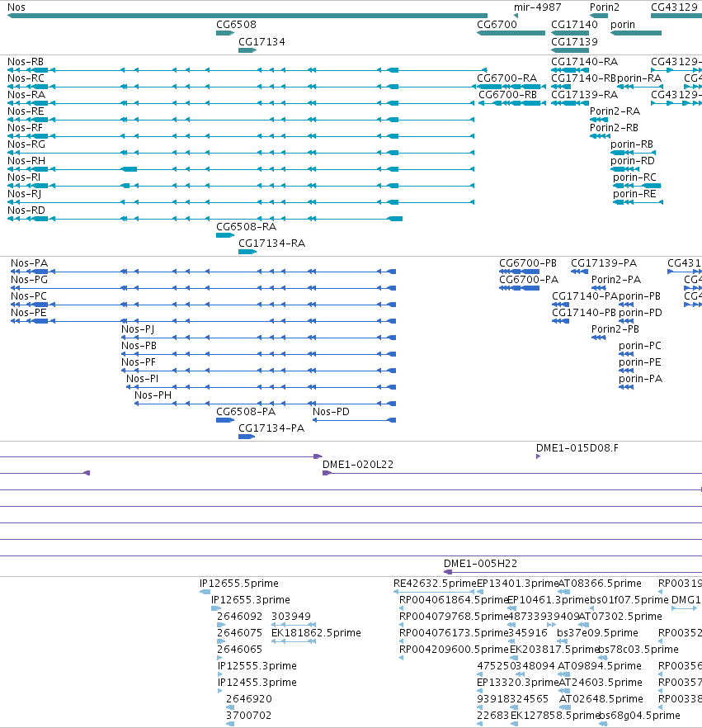
Task: Click the Nos-PJ protein label
Action: (x=138, y=329)
